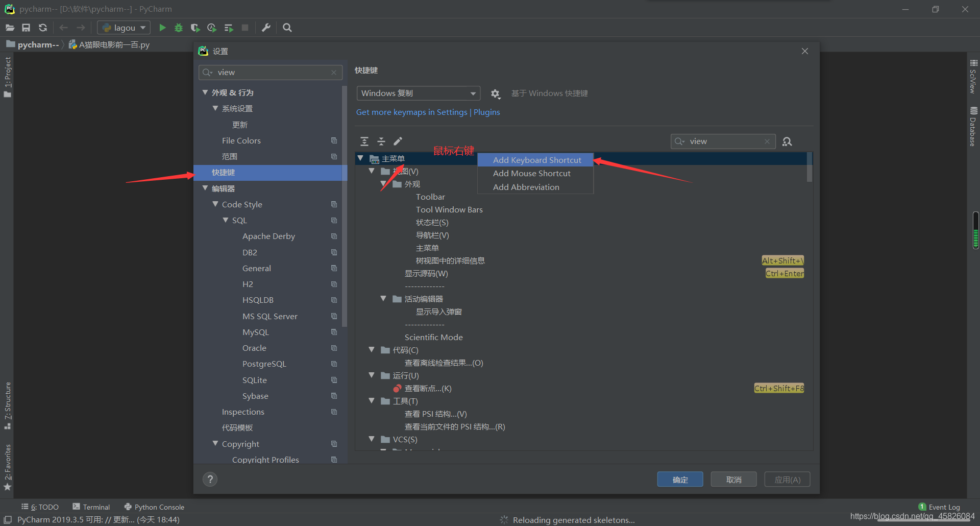Open the TODO tool window tab
The image size is (980, 526).
40,507
